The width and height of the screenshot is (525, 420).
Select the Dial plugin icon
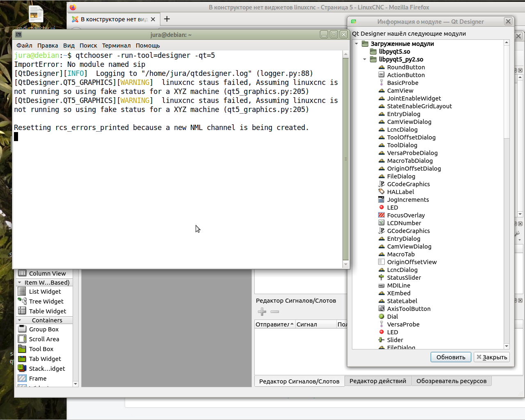pos(381,317)
